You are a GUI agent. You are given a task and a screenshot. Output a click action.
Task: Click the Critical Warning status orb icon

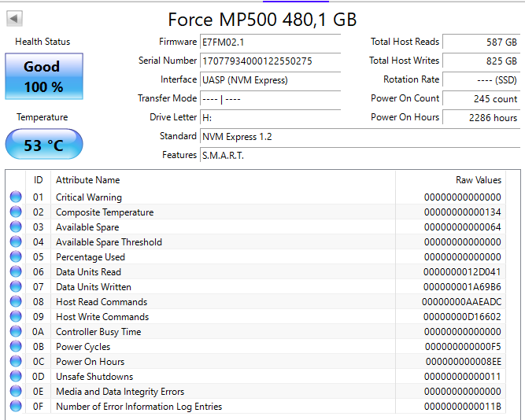point(16,197)
